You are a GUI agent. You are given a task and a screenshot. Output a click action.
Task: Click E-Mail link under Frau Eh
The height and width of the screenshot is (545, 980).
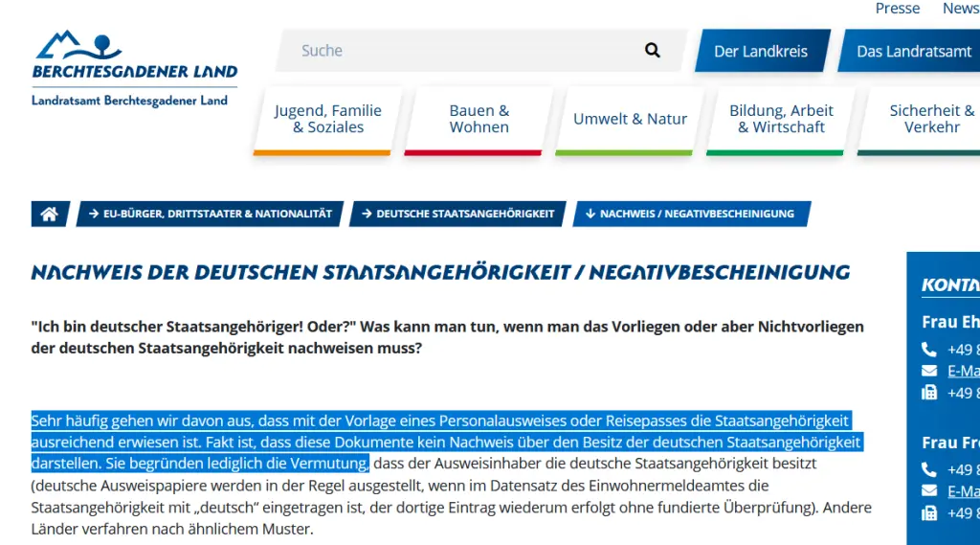[963, 371]
